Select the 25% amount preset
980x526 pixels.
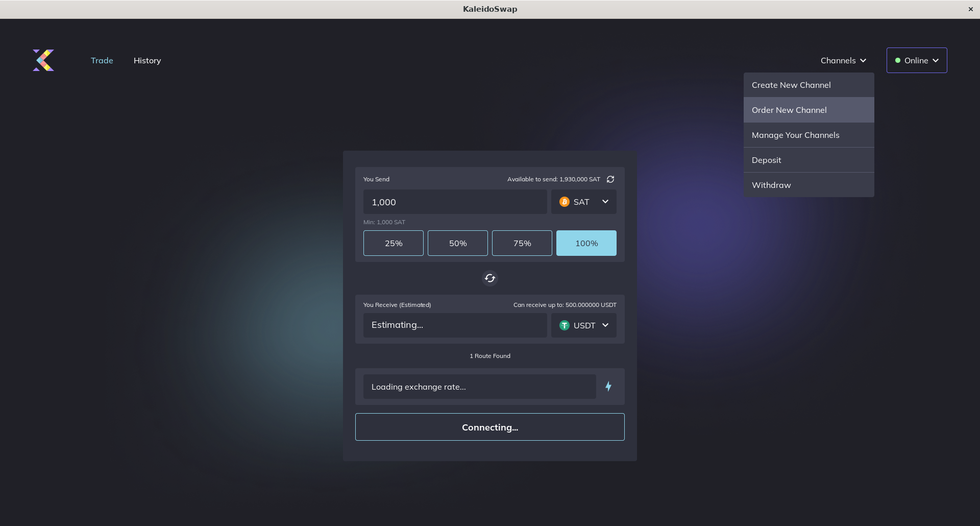click(394, 243)
